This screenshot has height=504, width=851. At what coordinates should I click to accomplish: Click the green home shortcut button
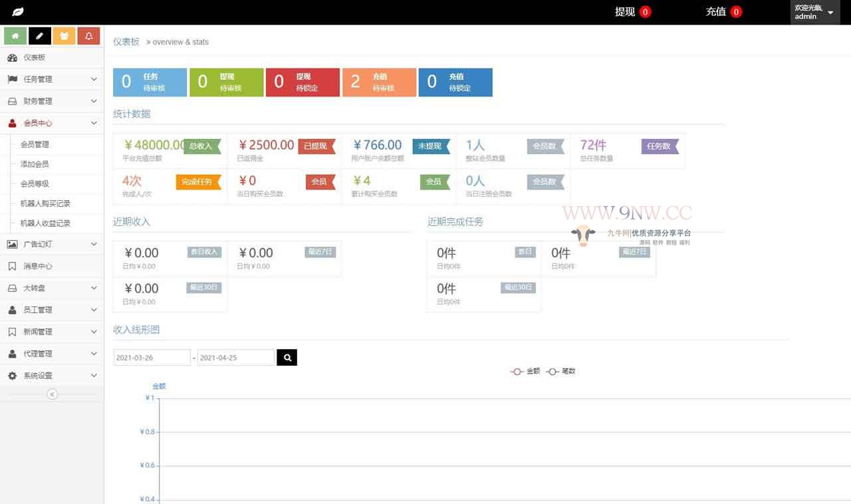point(15,36)
